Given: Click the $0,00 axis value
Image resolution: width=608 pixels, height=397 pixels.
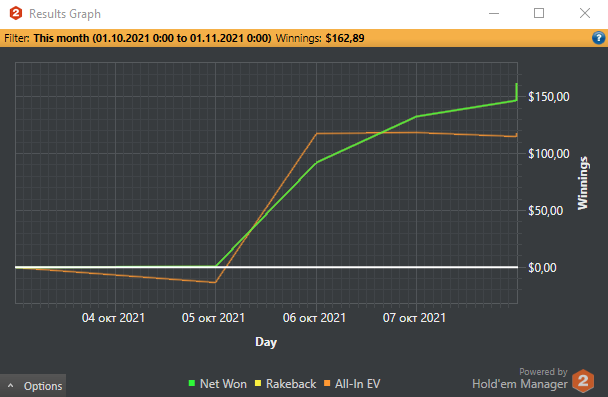Looking at the screenshot, I should 542,268.
